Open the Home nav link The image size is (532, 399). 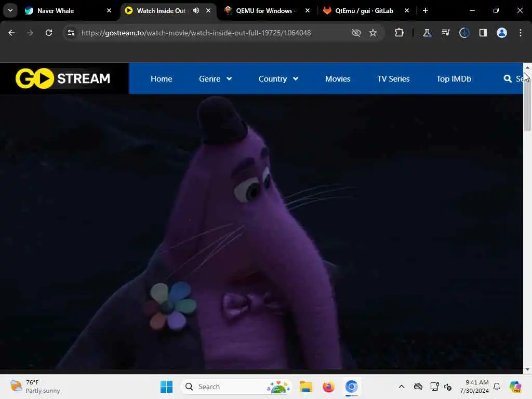click(161, 79)
